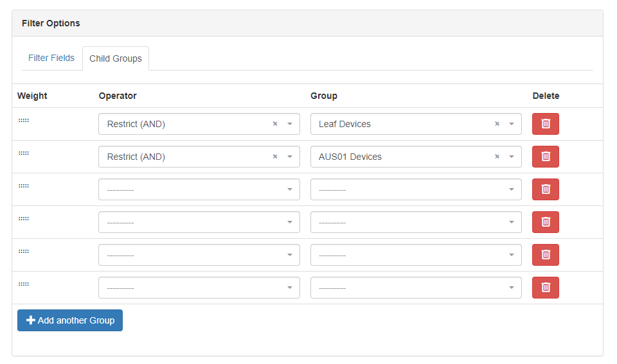Expand empty operator dropdown in third row
The height and width of the screenshot is (364, 617).
[x=199, y=189]
